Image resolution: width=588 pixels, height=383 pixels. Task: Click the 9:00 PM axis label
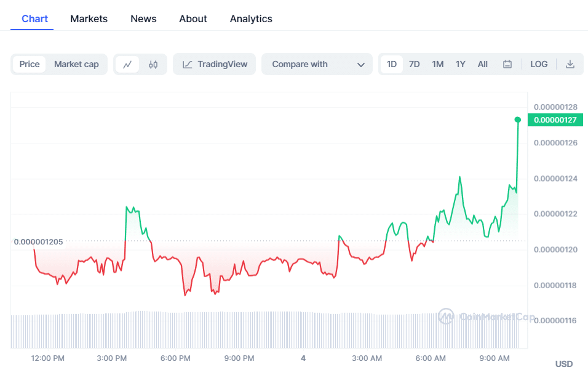239,358
